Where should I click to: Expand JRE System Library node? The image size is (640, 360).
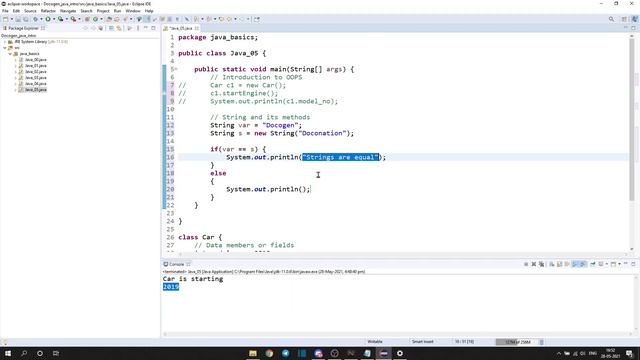pyautogui.click(x=5, y=42)
